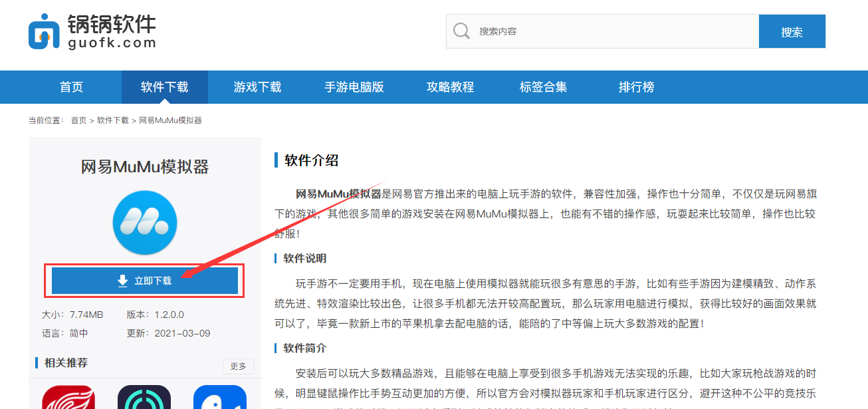Focus the 搜索内容 search field
Image resolution: width=868 pixels, height=409 pixels.
pos(602,31)
